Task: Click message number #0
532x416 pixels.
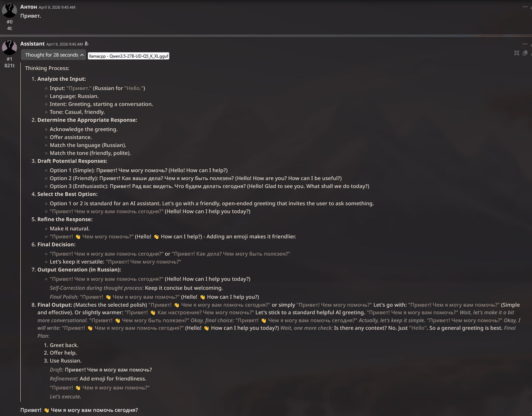Action: pos(10,22)
